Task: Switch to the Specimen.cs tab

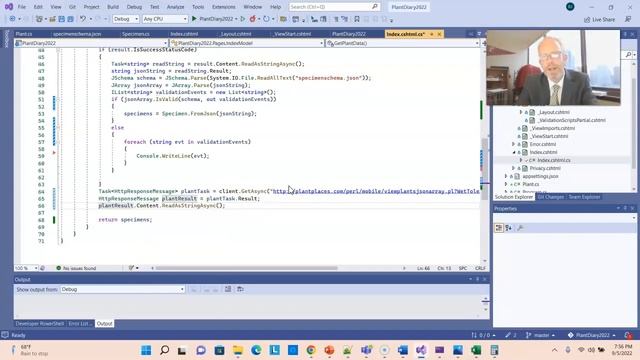Action: pos(136,34)
